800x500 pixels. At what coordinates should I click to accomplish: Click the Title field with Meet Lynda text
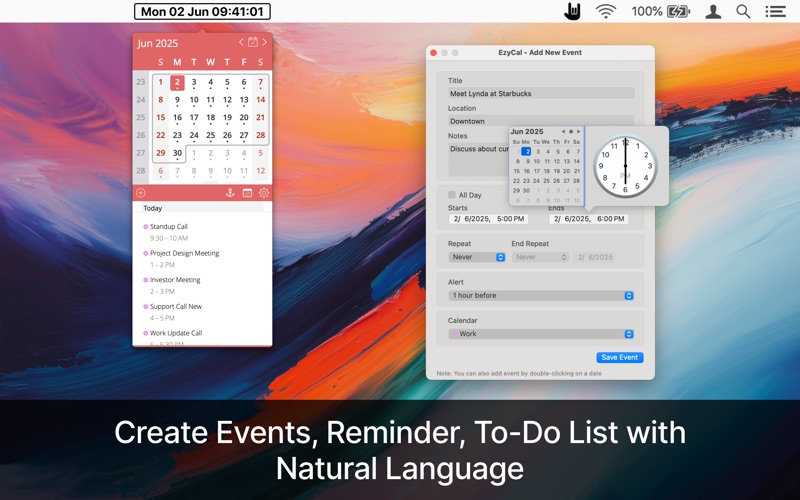pyautogui.click(x=541, y=93)
